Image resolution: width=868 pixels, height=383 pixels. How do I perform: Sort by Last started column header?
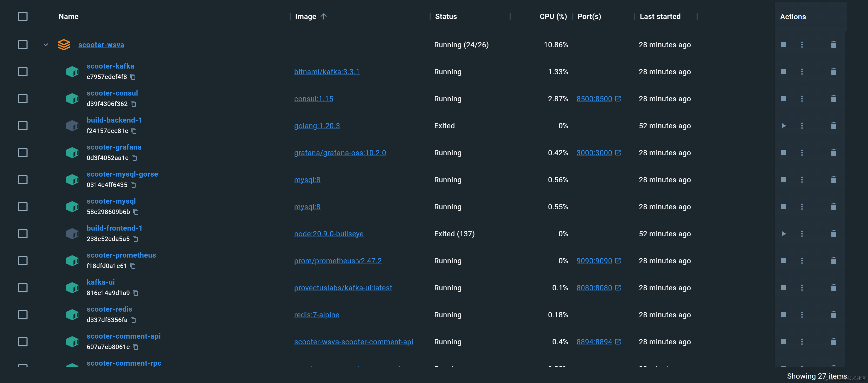[x=660, y=17]
